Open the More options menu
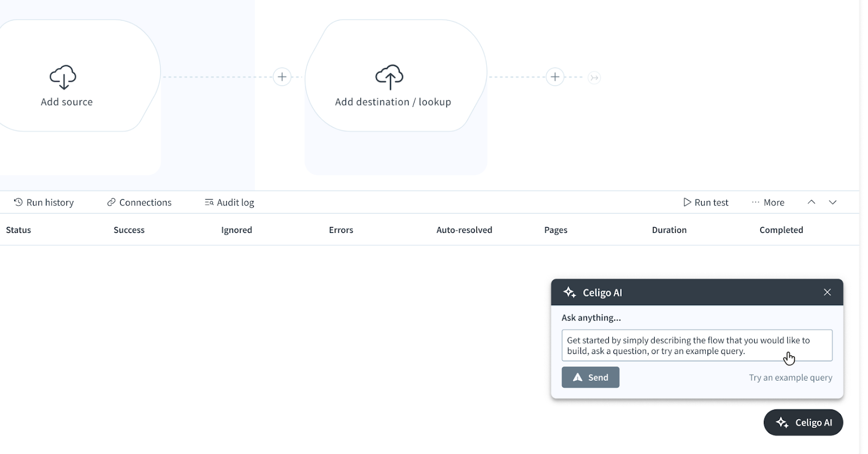Image resolution: width=868 pixels, height=454 pixels. [x=768, y=203]
